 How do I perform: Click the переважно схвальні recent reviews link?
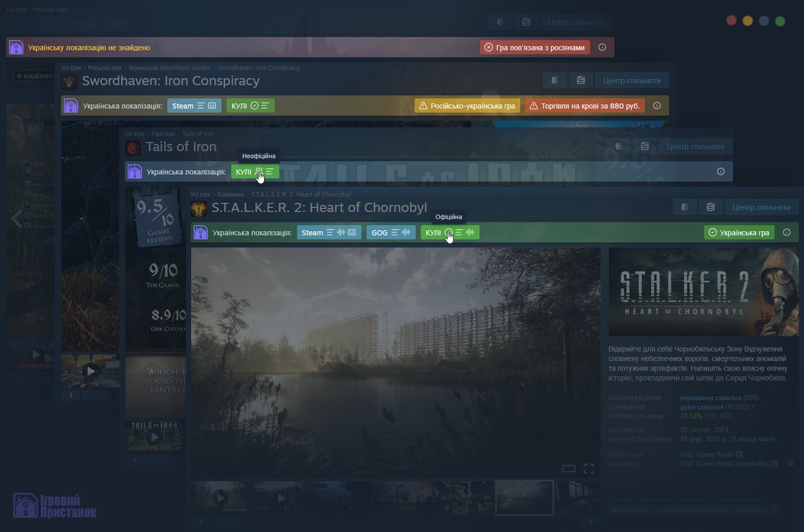coord(711,397)
